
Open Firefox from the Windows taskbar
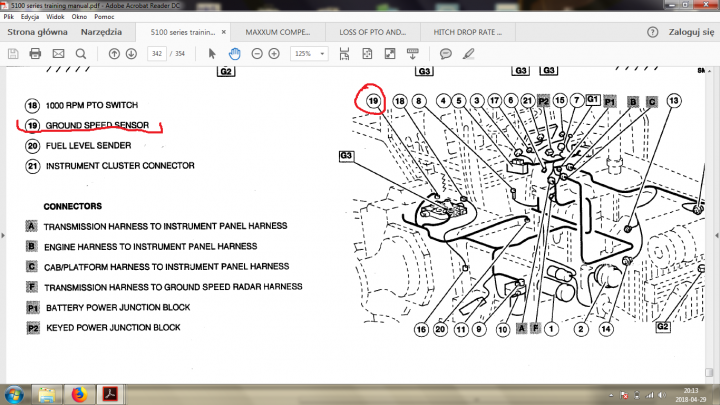[x=77, y=395]
